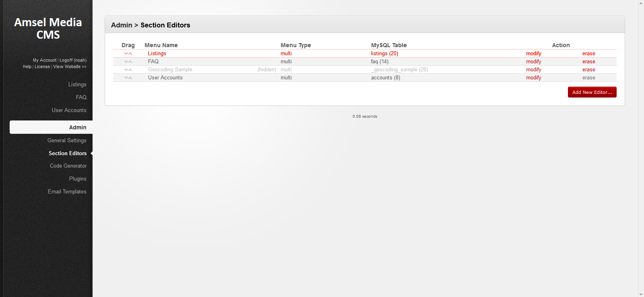
Task: Open Email Templates in the sidebar
Action: 67,192
